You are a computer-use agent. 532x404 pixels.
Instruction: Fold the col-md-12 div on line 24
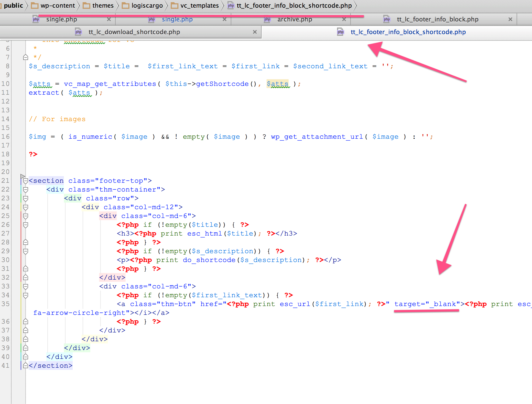click(26, 207)
